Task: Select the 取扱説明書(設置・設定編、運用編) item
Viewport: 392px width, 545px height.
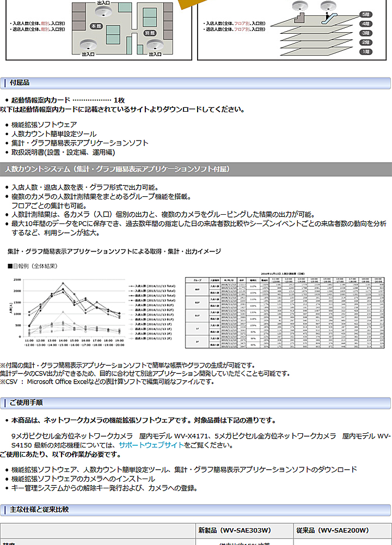Action: [x=63, y=152]
